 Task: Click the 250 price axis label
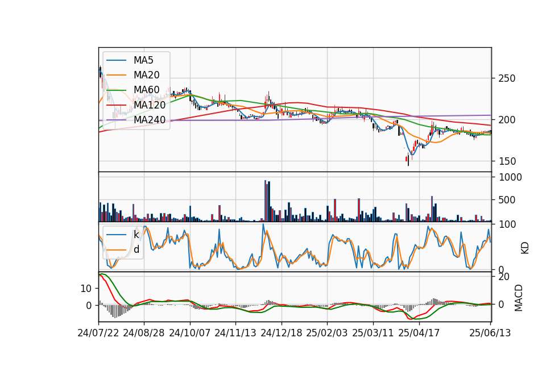507,78
